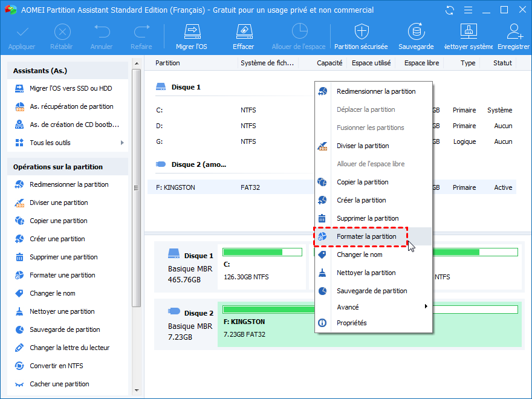The width and height of the screenshot is (532, 399).
Task: Open Nettoyer système toolbar icon
Action: [x=469, y=31]
